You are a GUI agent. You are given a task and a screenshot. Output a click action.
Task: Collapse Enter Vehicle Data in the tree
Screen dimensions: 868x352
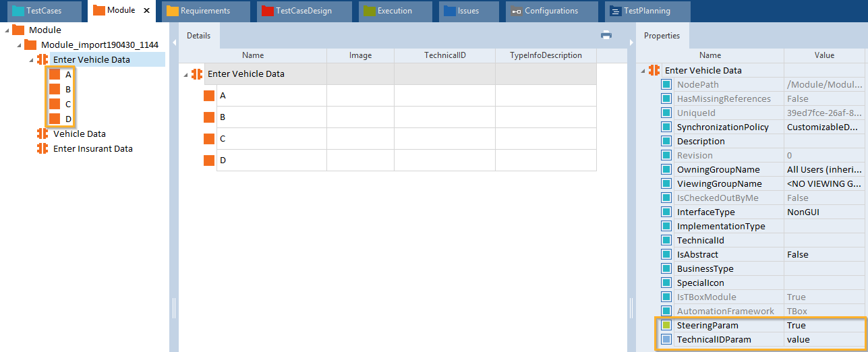coord(31,60)
